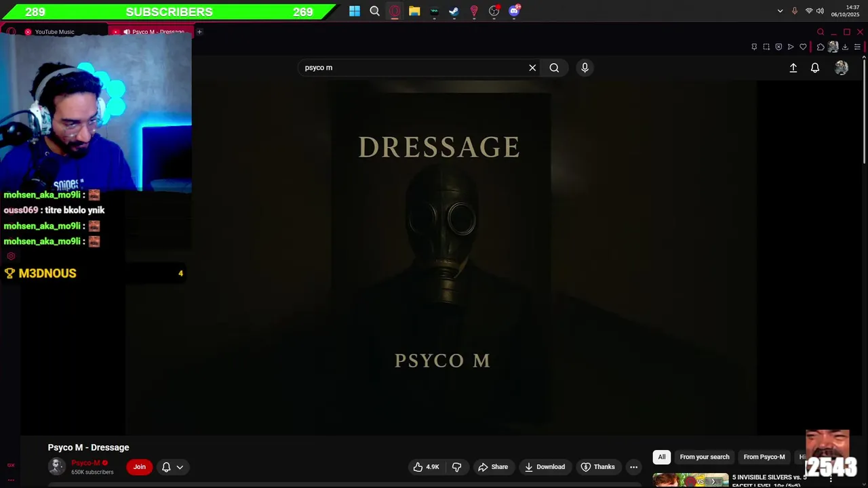Open Opera downloads icon

pos(845,47)
